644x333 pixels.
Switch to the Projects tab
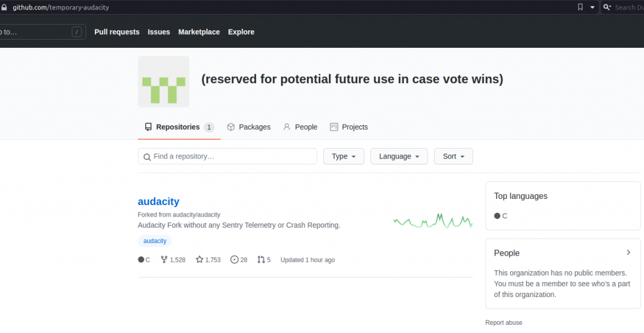point(348,127)
